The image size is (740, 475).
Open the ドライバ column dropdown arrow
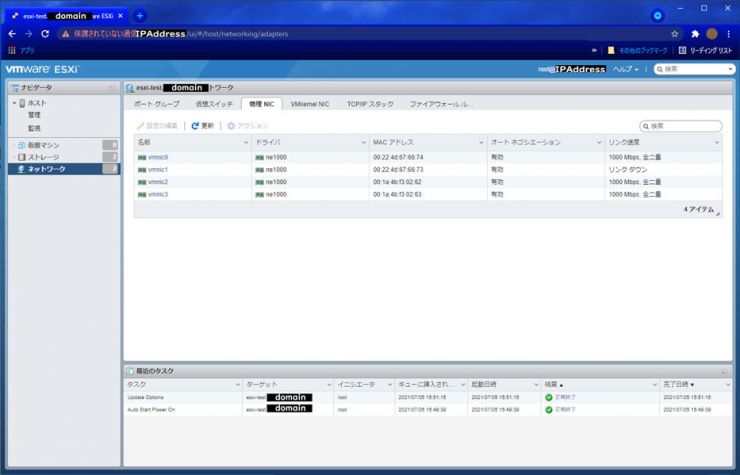pos(363,142)
